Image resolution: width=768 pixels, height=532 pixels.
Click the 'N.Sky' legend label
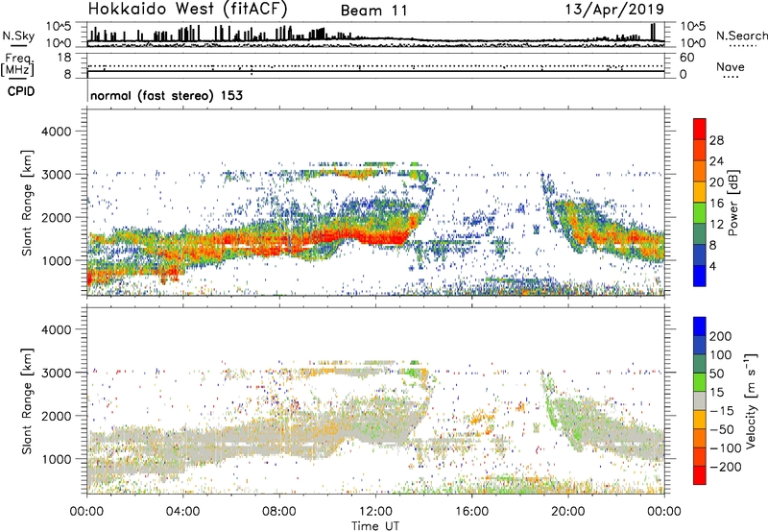[18, 36]
